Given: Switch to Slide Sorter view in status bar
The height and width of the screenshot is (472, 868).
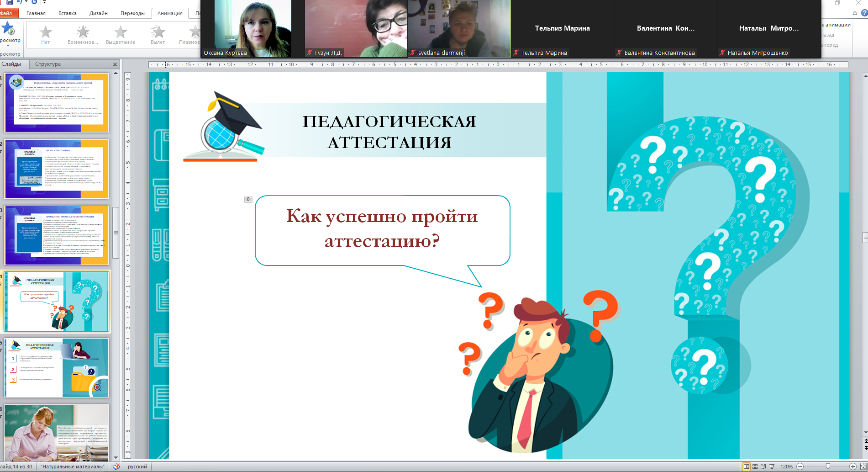Looking at the screenshot, I should pos(755,467).
